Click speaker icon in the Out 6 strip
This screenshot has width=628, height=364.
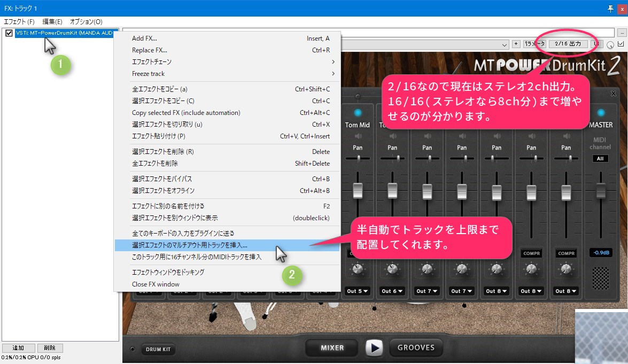pos(392,136)
